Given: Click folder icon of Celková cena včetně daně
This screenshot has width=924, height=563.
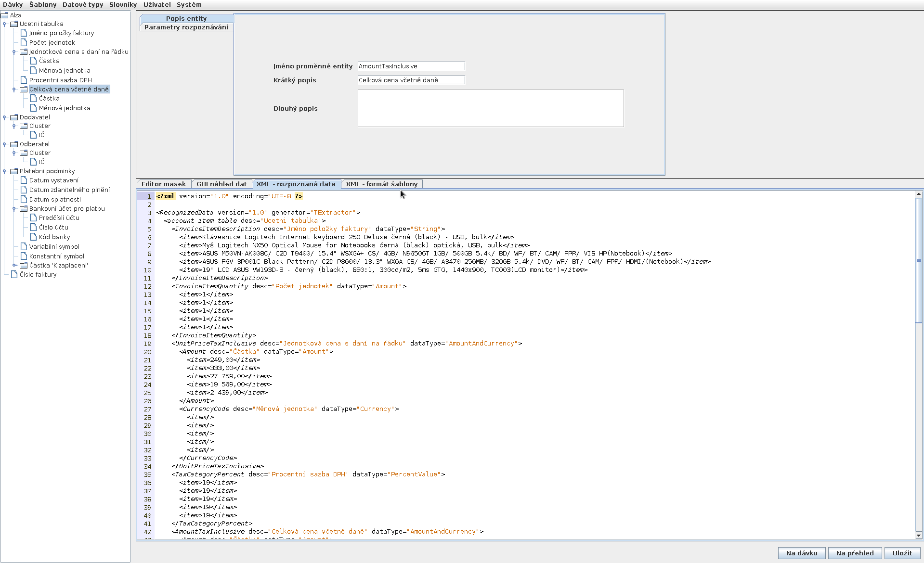Looking at the screenshot, I should [x=24, y=89].
